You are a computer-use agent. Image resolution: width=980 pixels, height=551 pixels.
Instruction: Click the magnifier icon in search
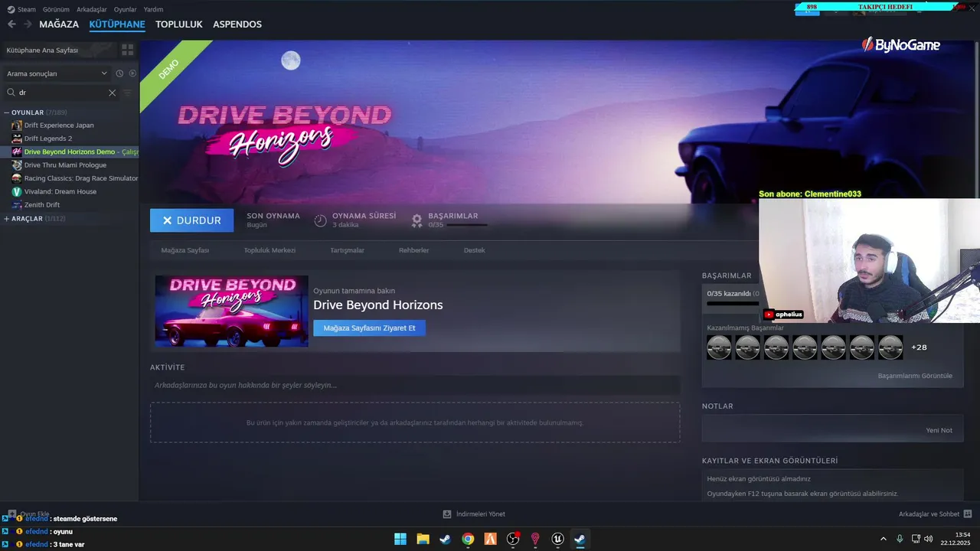point(11,93)
